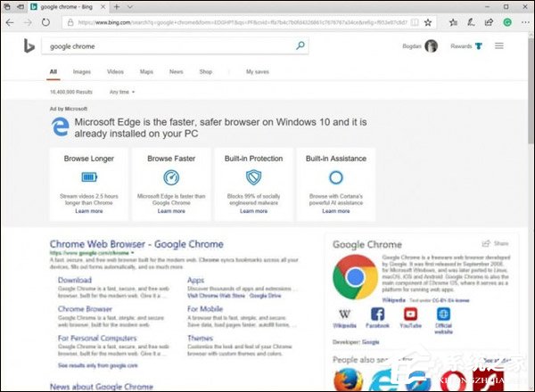Viewport: 535px width, 392px height.
Task: Click See results only from google.com
Action: [97, 365]
